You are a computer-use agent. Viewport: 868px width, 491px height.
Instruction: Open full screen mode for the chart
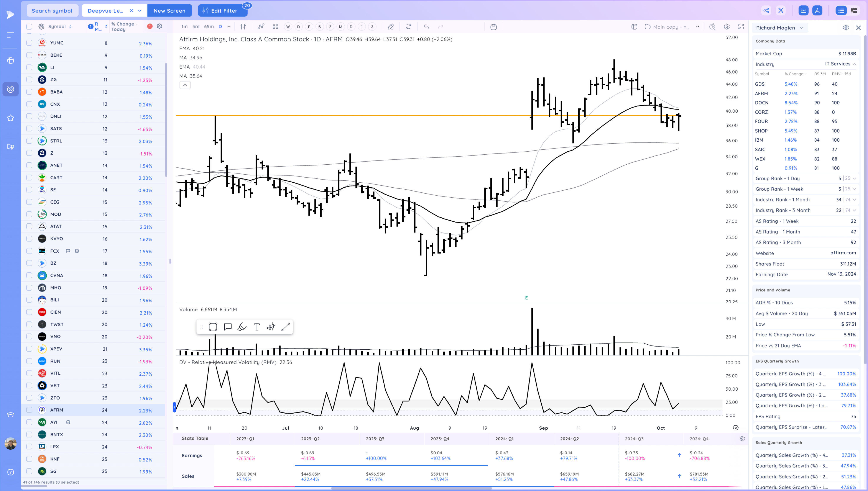[741, 27]
